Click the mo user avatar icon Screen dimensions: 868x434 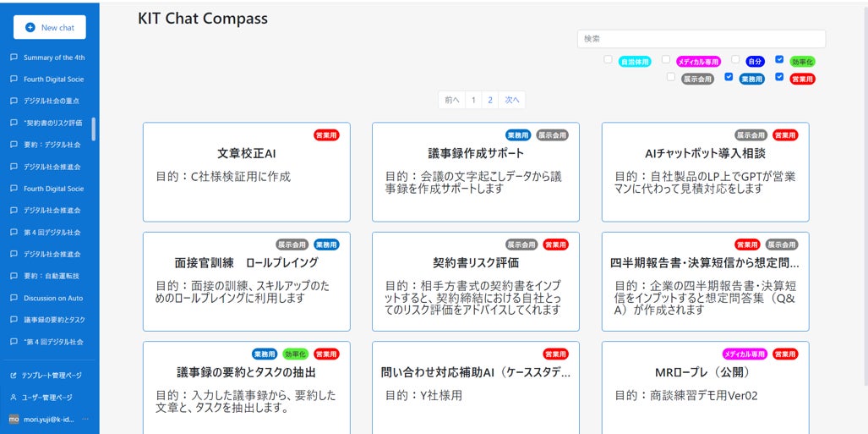click(x=14, y=419)
